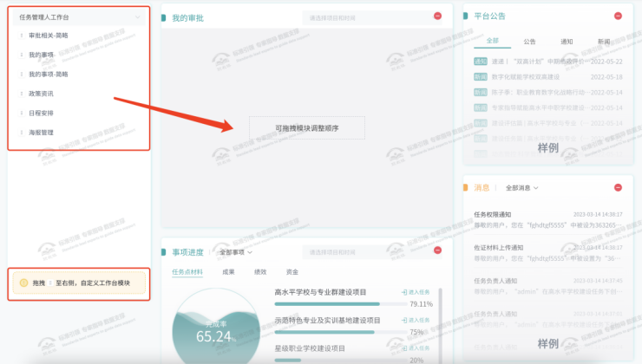Expand the 任务管理人工作台 dropdown
This screenshot has width=642, height=364.
coord(137,16)
